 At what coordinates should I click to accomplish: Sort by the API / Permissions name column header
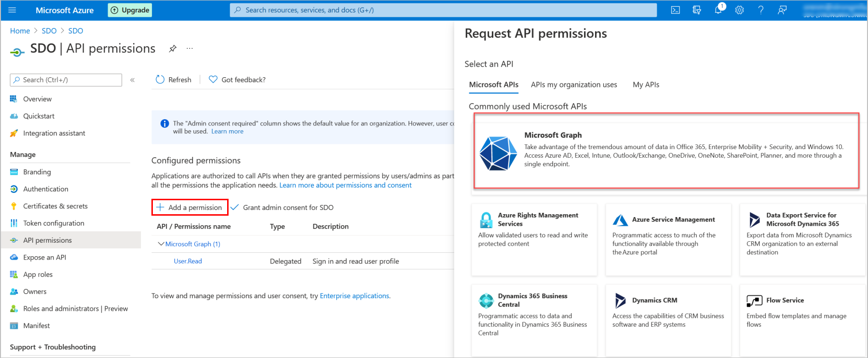coord(193,227)
